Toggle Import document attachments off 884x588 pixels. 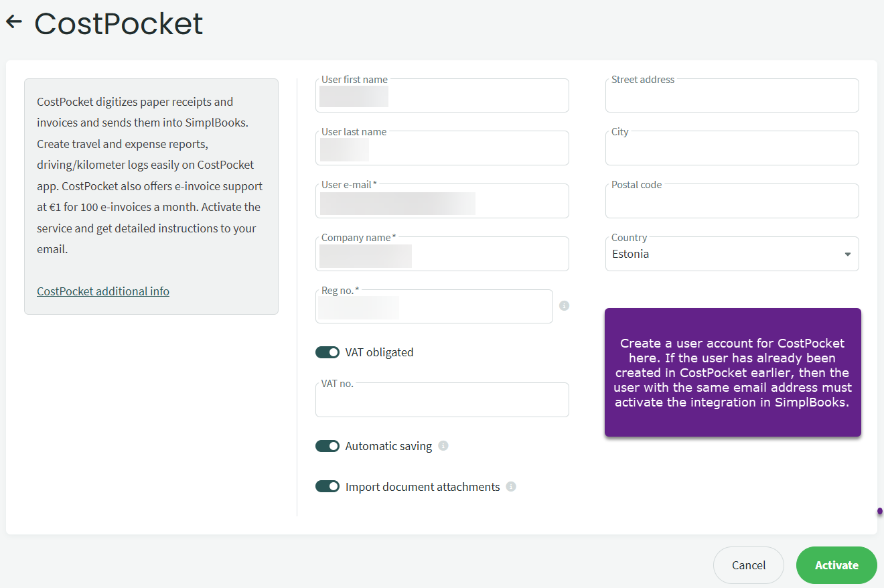tap(327, 487)
